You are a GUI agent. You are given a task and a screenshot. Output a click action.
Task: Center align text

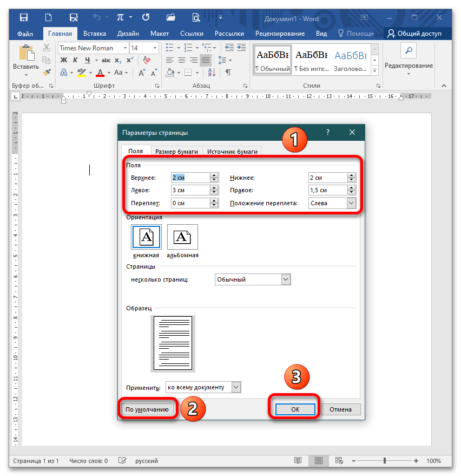click(x=182, y=60)
